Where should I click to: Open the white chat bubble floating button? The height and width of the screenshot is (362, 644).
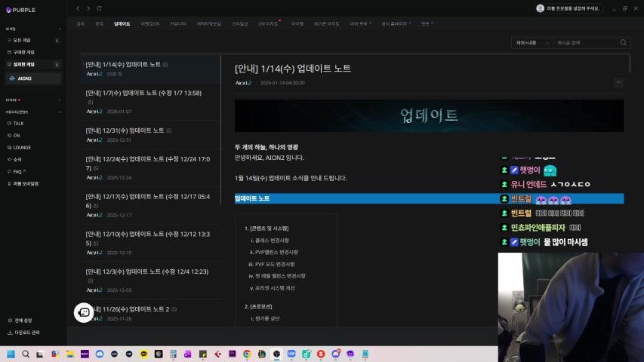pos(84,312)
